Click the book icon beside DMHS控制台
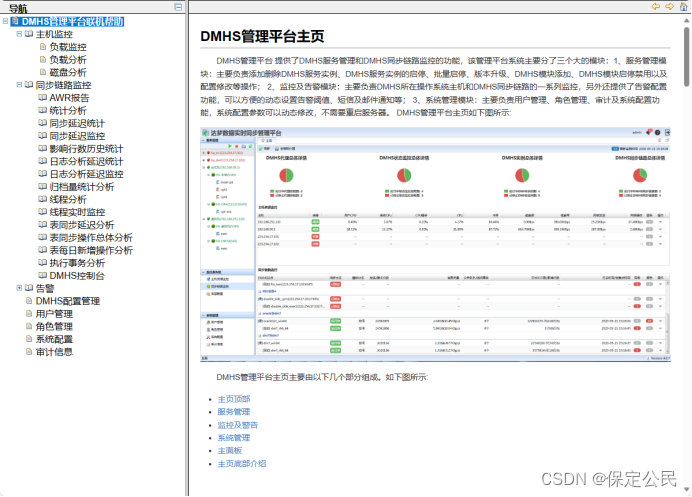The image size is (692, 497). click(43, 275)
